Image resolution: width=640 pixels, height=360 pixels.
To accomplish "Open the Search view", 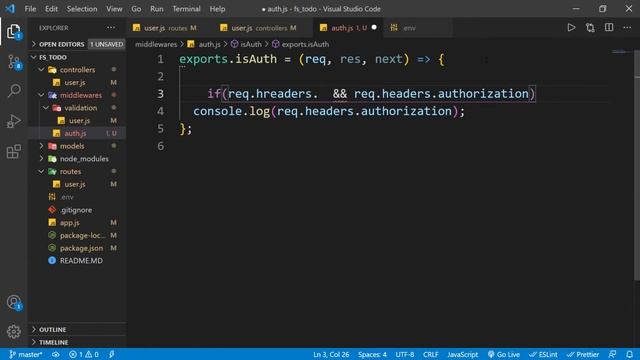I will click(x=13, y=91).
